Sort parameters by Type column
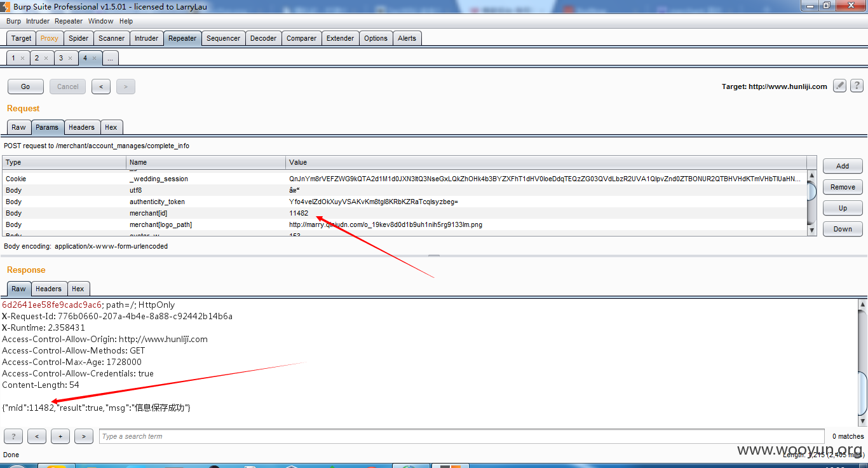Viewport: 868px width, 468px height. click(x=64, y=162)
